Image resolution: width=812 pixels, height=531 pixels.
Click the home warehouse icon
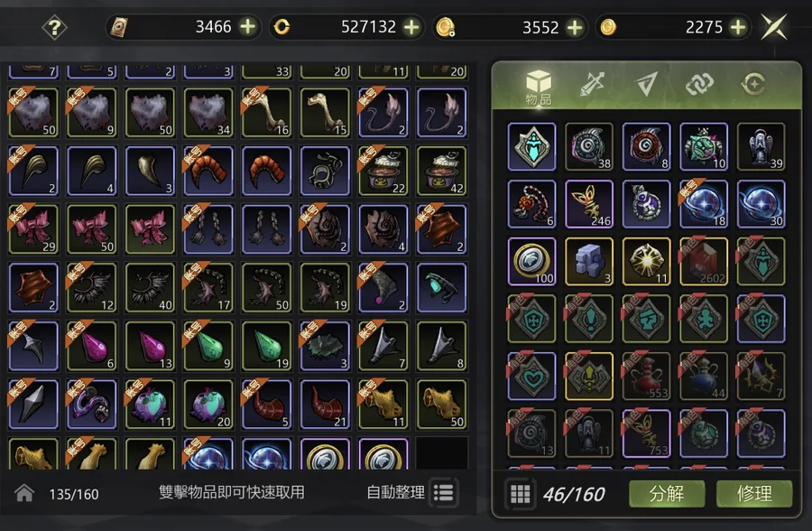(x=24, y=493)
